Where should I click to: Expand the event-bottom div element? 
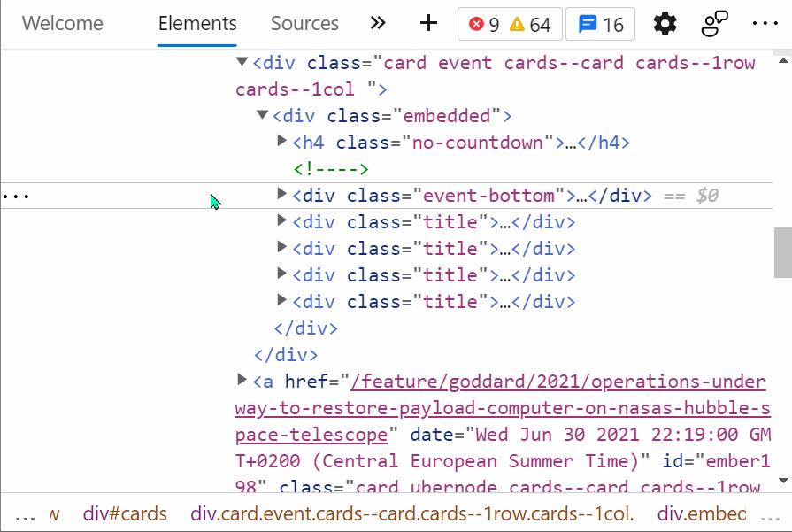pos(282,194)
